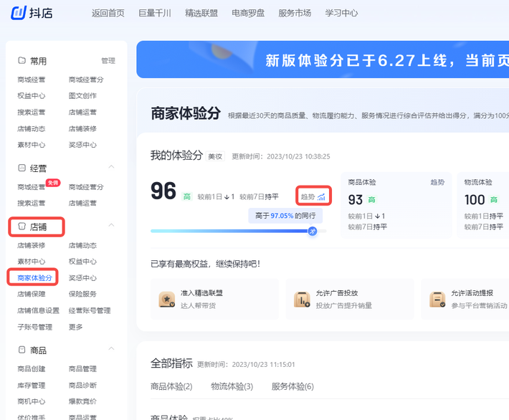Image resolution: width=509 pixels, height=420 pixels.
Task: Collapse the 商品 sidebar section chevron
Action: (111, 349)
